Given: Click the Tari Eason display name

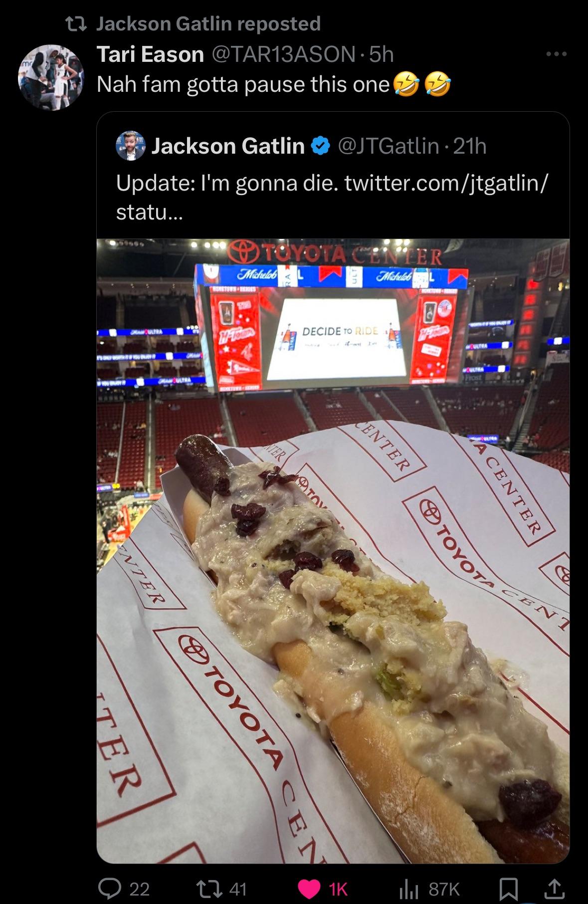Looking at the screenshot, I should [150, 54].
